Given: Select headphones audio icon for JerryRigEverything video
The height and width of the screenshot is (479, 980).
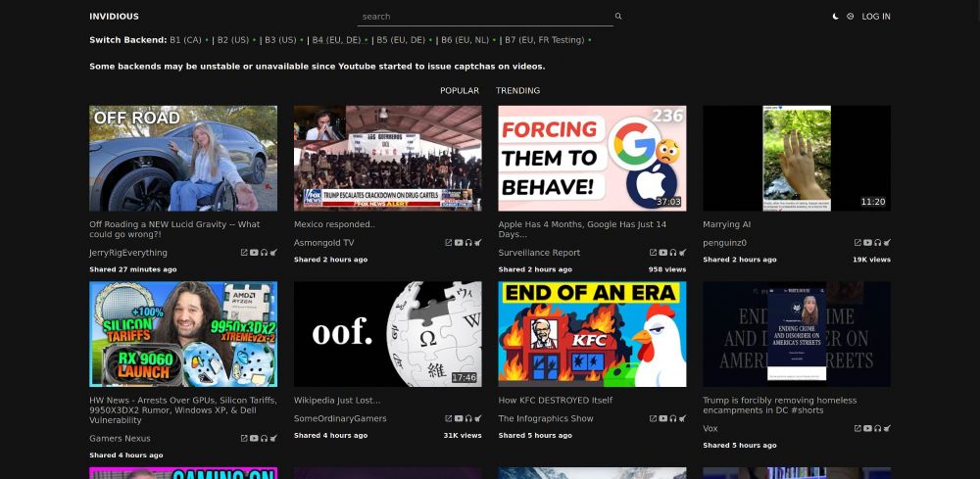Looking at the screenshot, I should [x=264, y=253].
